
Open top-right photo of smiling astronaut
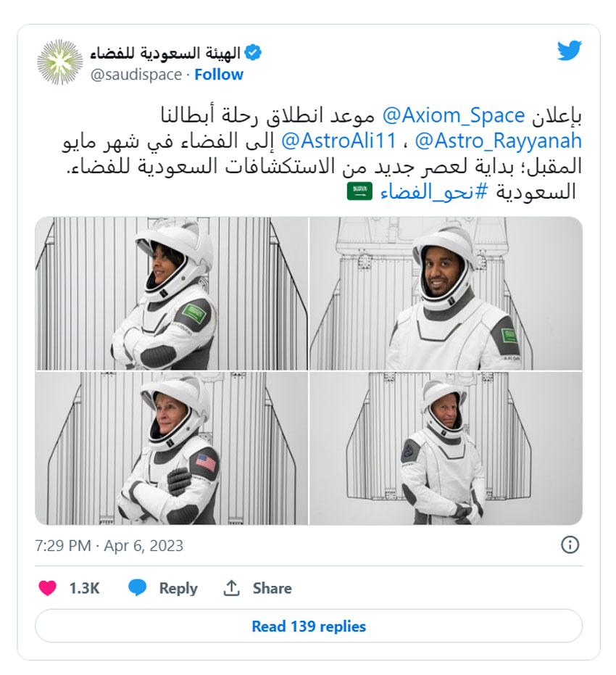click(446, 294)
